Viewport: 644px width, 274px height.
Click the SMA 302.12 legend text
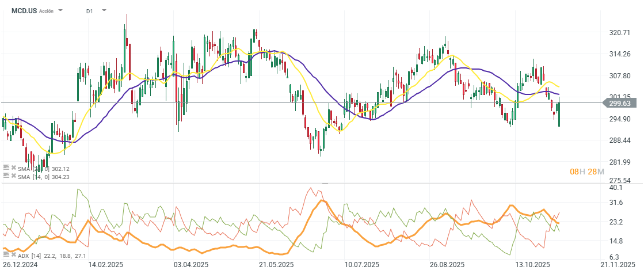(x=45, y=169)
